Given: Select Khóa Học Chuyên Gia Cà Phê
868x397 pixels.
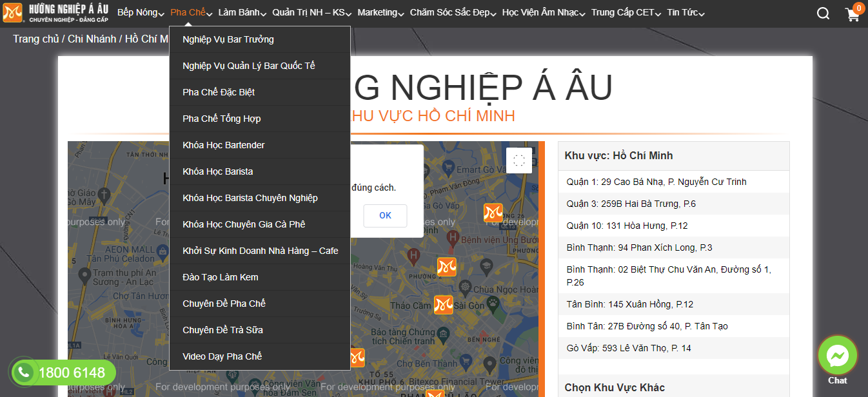Looking at the screenshot, I should tap(260, 224).
